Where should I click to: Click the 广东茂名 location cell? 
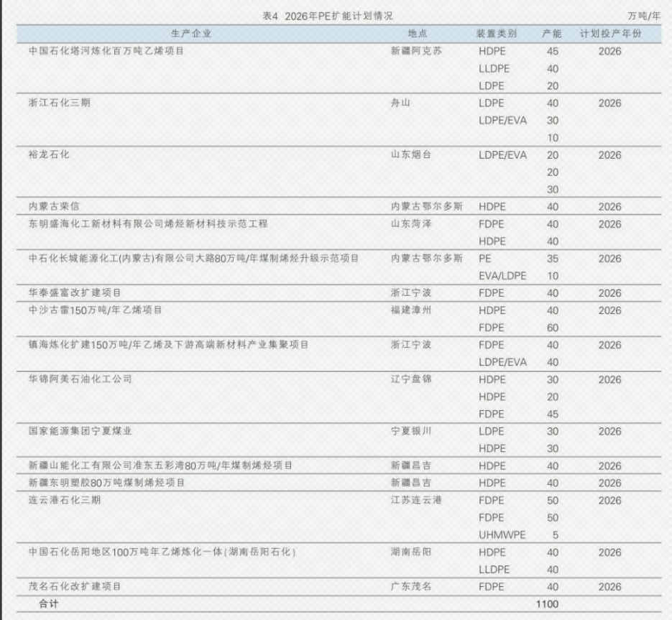[x=410, y=587]
